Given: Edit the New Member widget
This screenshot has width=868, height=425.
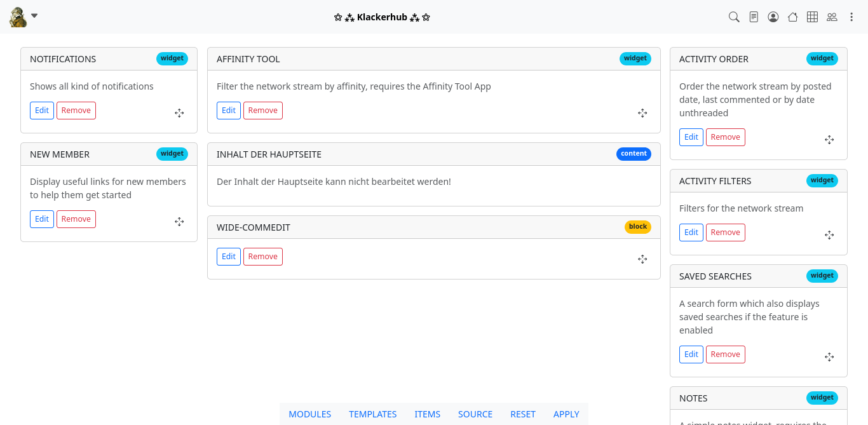Looking at the screenshot, I should 42,219.
